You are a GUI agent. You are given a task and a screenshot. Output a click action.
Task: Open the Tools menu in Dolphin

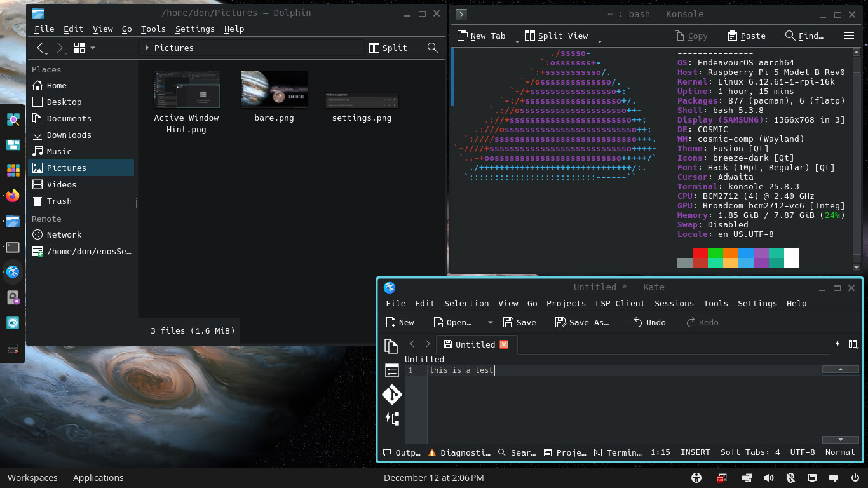tap(153, 29)
